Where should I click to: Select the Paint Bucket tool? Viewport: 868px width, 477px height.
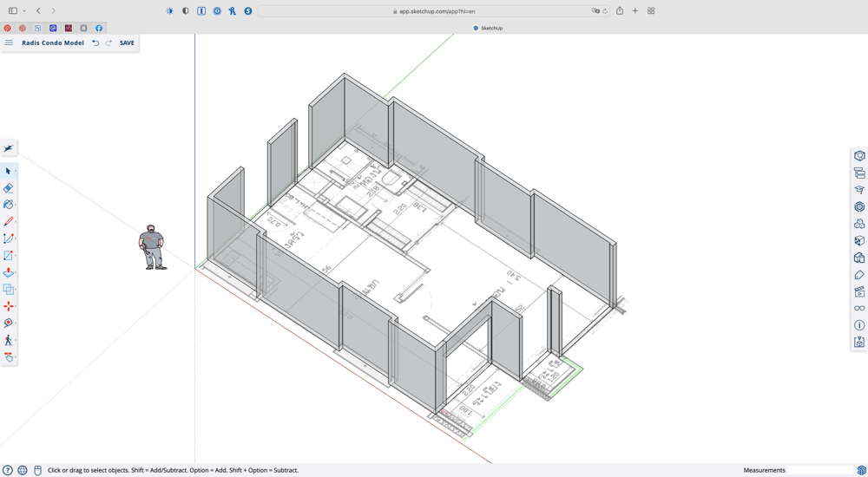click(8, 205)
